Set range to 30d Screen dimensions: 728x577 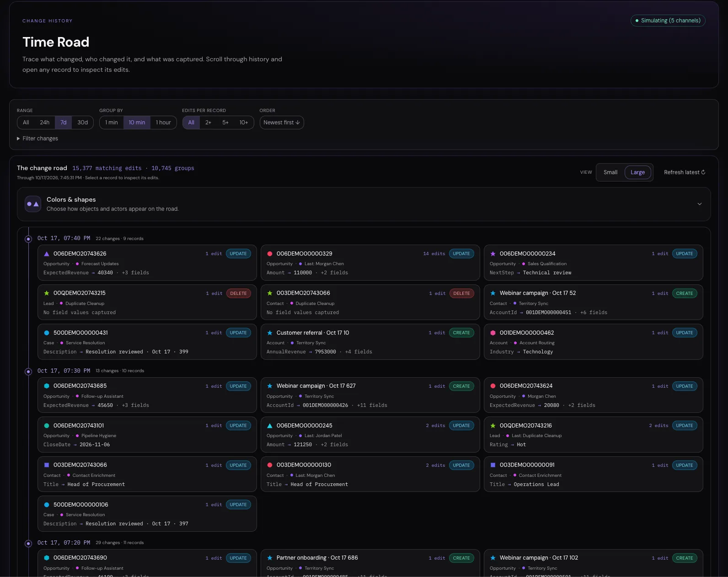pos(83,123)
